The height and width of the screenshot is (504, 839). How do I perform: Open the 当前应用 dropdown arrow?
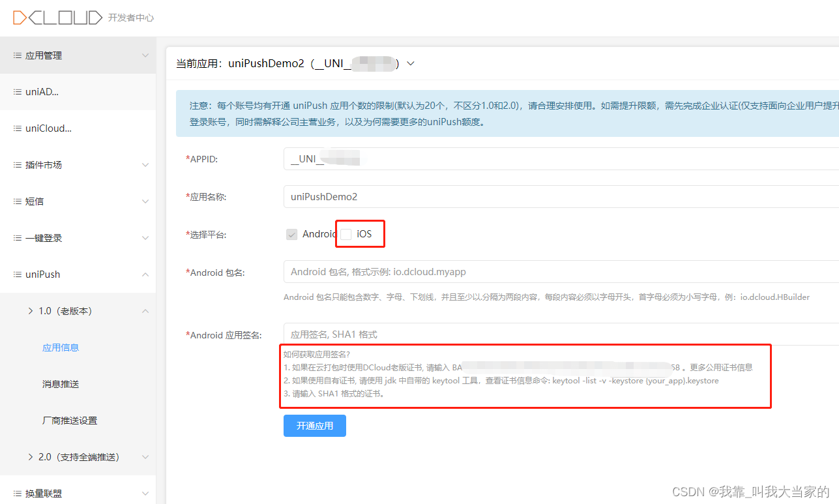click(410, 63)
